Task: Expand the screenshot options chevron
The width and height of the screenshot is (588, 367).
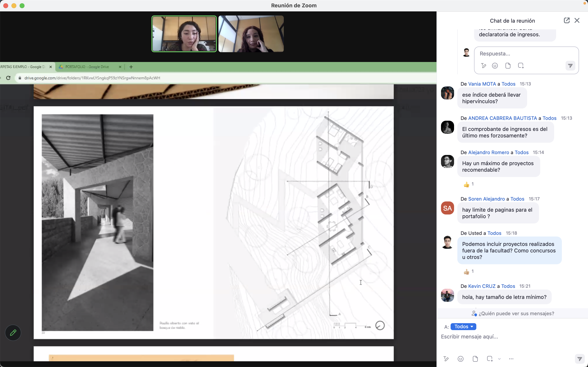Action: pyautogui.click(x=499, y=359)
